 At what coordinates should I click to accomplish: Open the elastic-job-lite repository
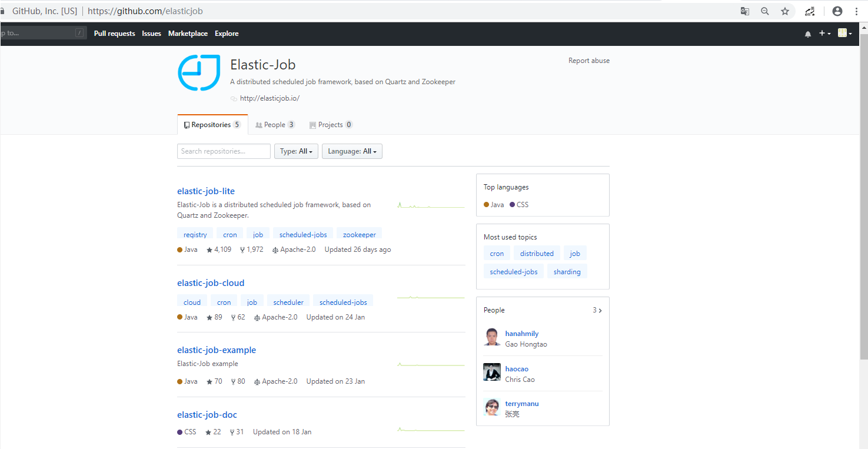click(206, 191)
